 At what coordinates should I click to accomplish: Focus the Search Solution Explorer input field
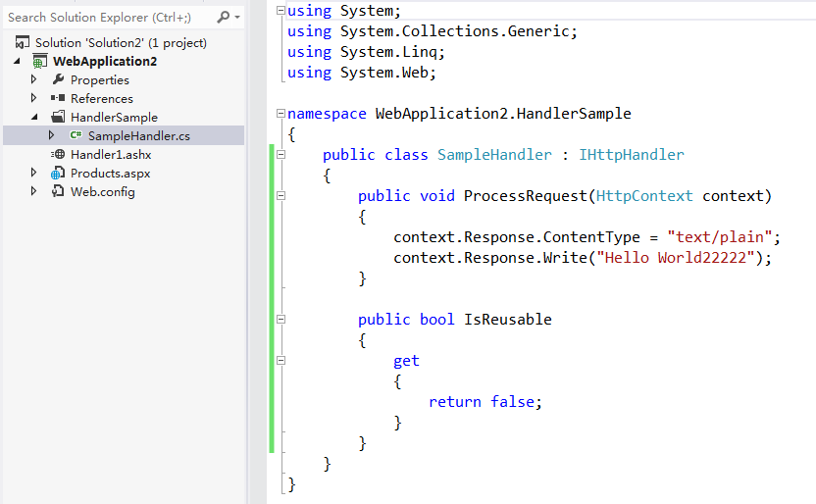coord(124,18)
